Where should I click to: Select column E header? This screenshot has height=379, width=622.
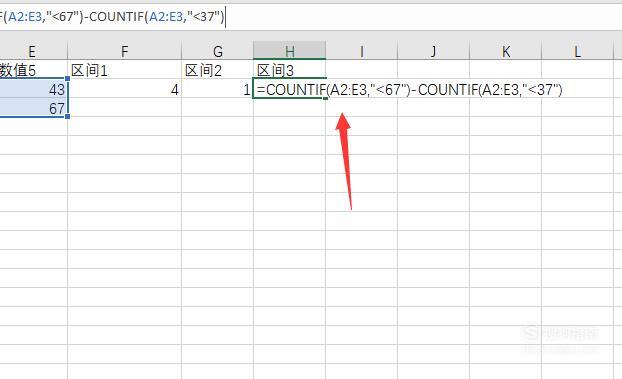tap(33, 51)
